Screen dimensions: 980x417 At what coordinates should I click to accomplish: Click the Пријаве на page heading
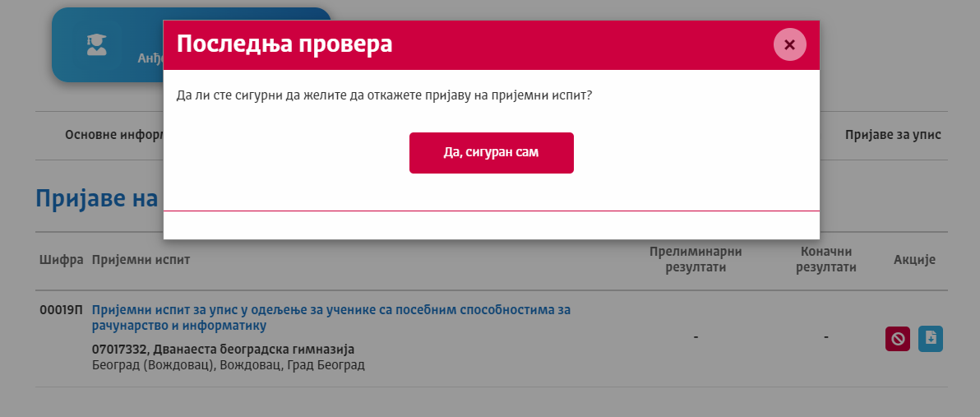(97, 198)
